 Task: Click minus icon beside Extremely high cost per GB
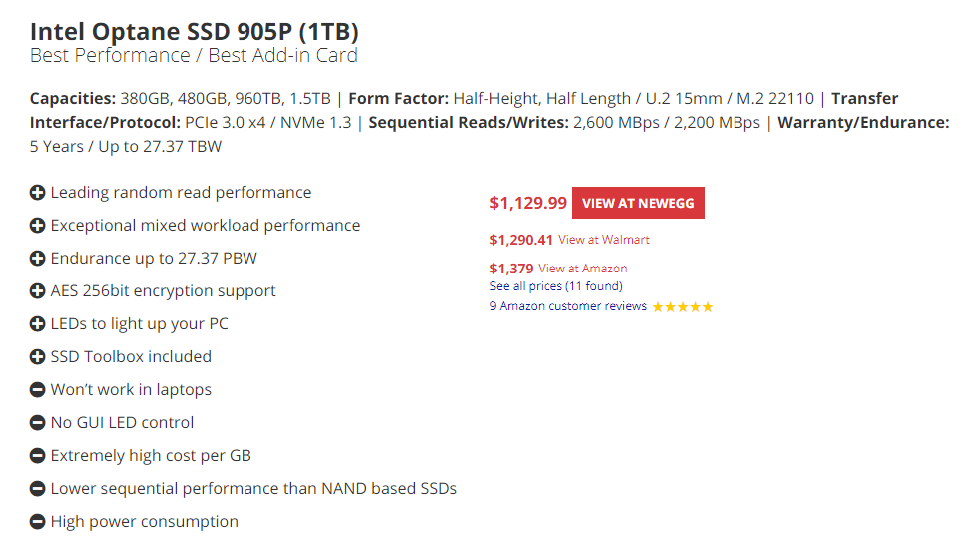click(38, 456)
